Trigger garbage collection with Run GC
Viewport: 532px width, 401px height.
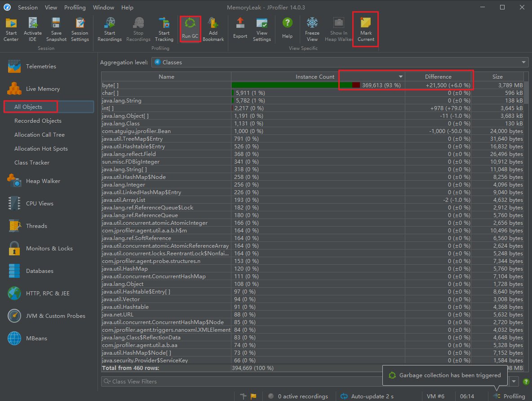[190, 29]
